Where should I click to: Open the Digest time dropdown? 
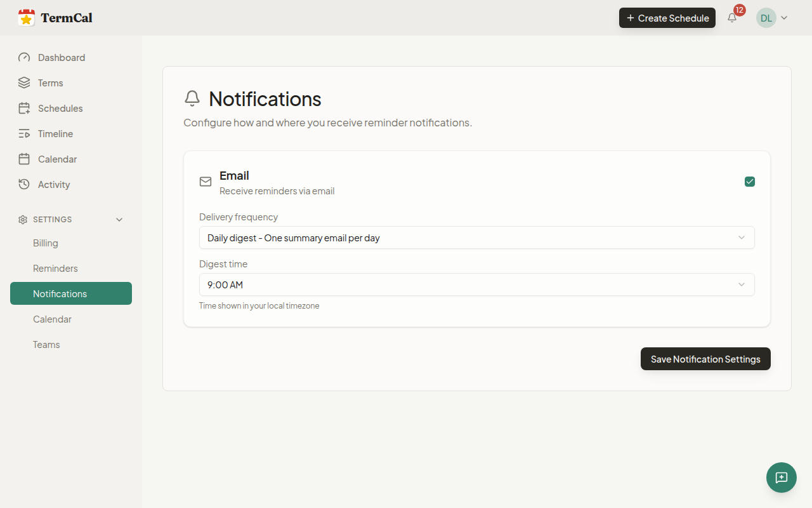point(476,284)
